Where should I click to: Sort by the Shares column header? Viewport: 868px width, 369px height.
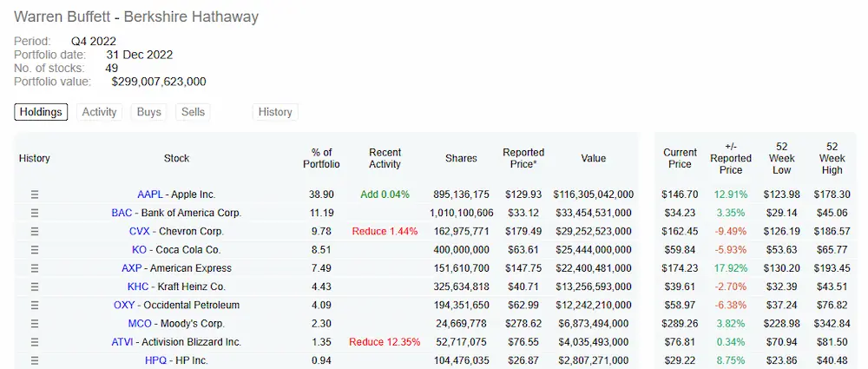(461, 159)
